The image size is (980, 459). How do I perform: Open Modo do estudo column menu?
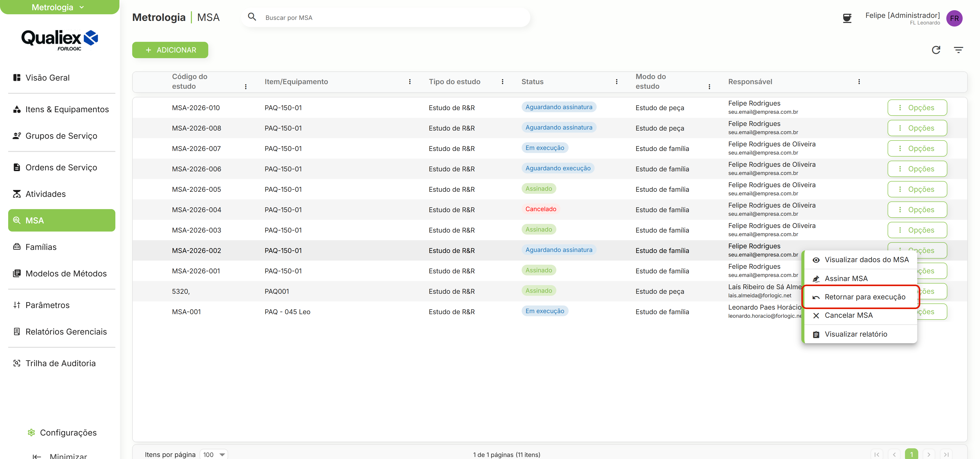[x=709, y=87]
